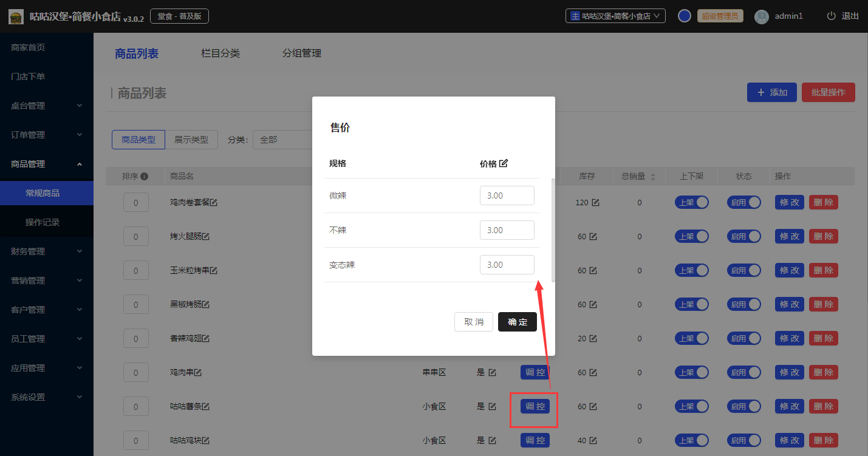868x456 pixels.
Task: Click the 批量操作 button
Action: pos(829,92)
